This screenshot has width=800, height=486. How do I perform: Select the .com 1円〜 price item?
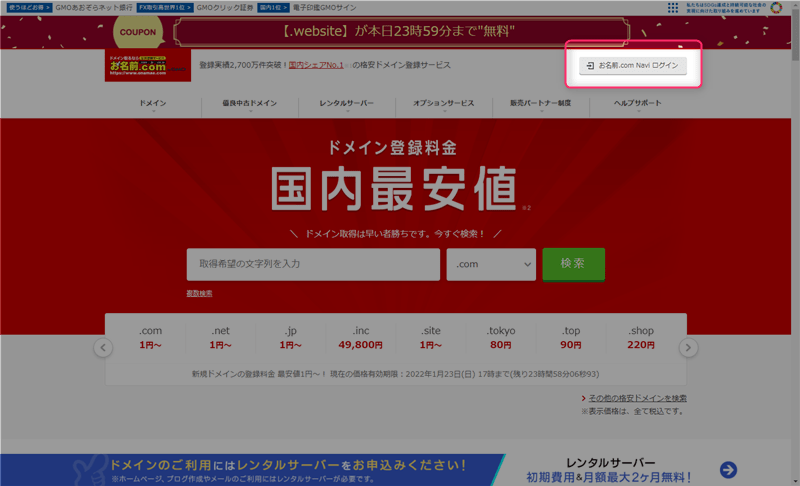tap(150, 338)
